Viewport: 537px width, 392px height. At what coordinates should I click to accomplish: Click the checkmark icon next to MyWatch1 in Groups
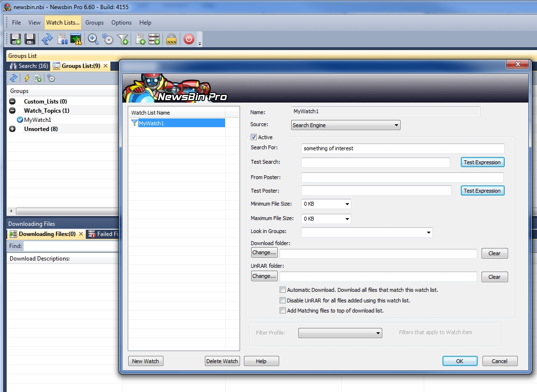click(x=20, y=120)
